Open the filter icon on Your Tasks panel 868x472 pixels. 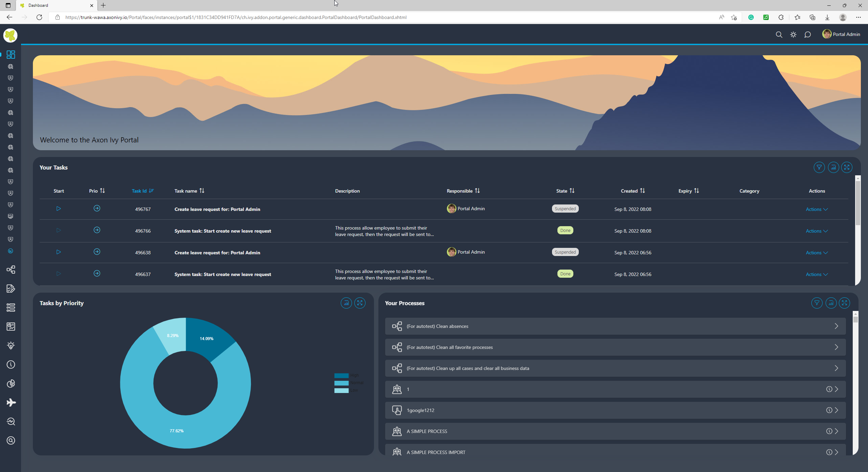coord(820,167)
